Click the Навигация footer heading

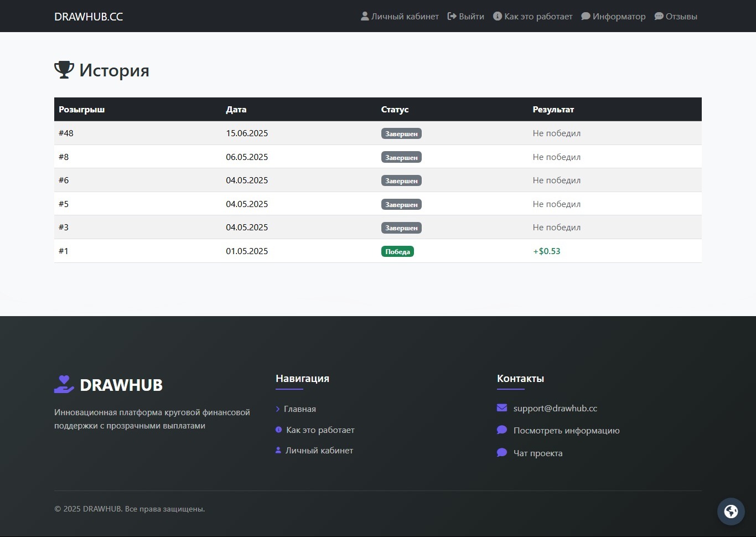tap(302, 379)
